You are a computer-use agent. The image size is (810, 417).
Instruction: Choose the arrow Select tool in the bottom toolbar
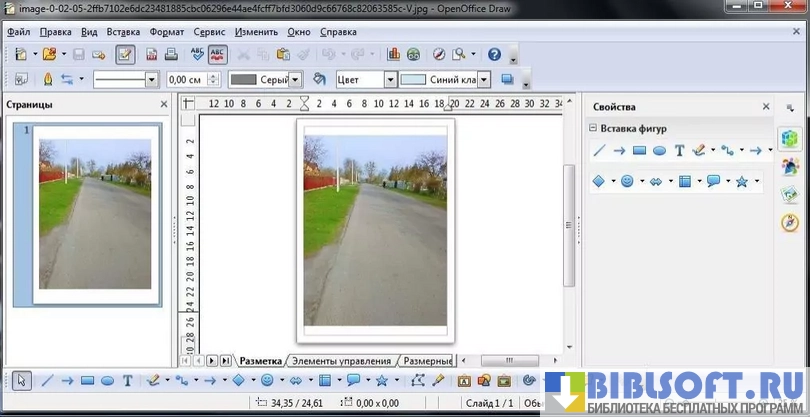(22, 380)
